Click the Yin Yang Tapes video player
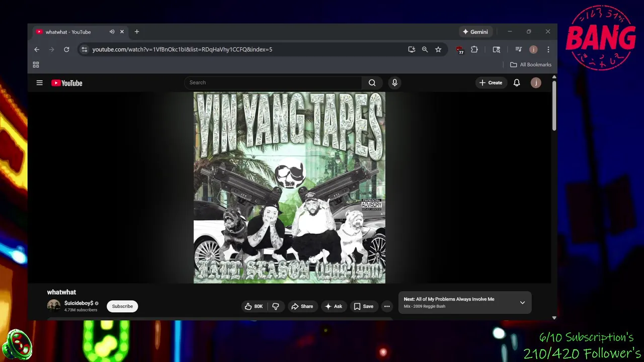This screenshot has width=644, height=362. tap(289, 188)
